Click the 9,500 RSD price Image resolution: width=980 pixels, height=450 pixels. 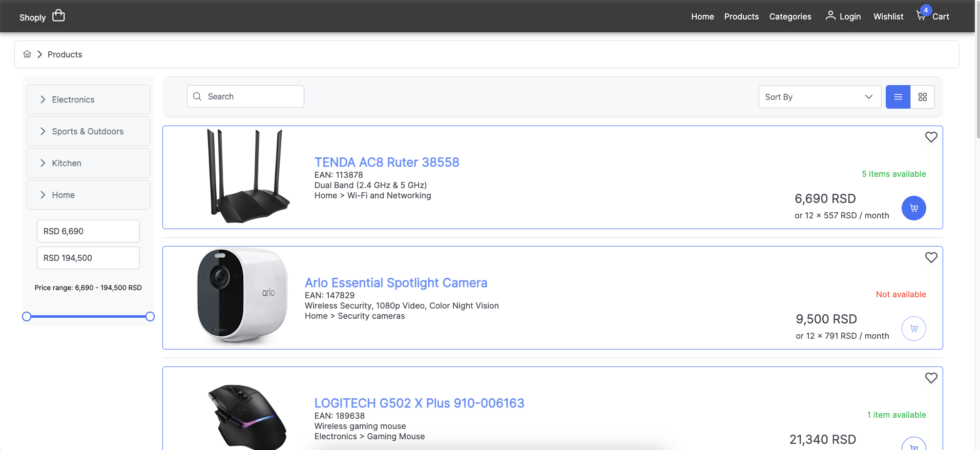coord(826,319)
